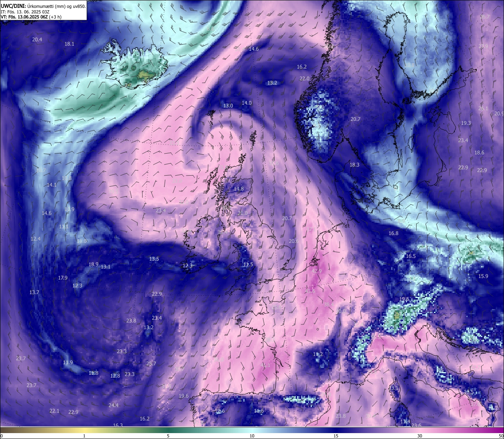Click the 42.9 value over the Netherlands

tap(317, 271)
